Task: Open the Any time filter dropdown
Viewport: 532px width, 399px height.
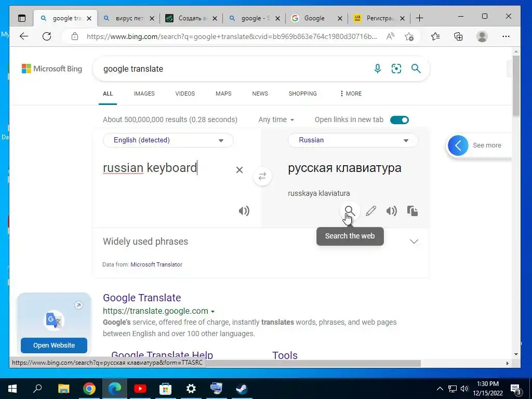Action: (276, 119)
